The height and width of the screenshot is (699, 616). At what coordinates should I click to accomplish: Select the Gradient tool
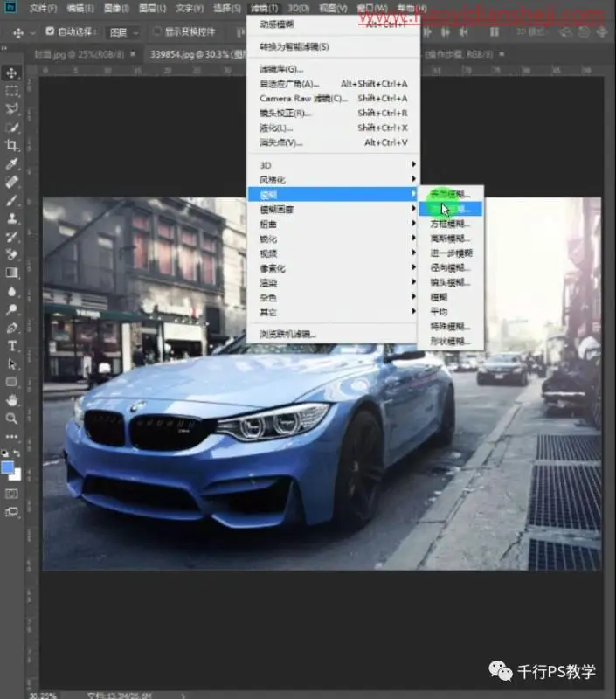pyautogui.click(x=12, y=273)
